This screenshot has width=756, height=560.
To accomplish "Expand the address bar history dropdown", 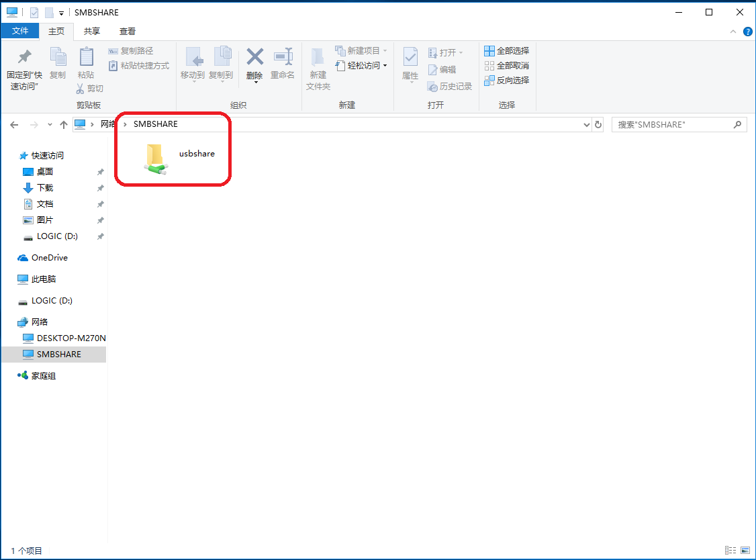I will tap(586, 125).
